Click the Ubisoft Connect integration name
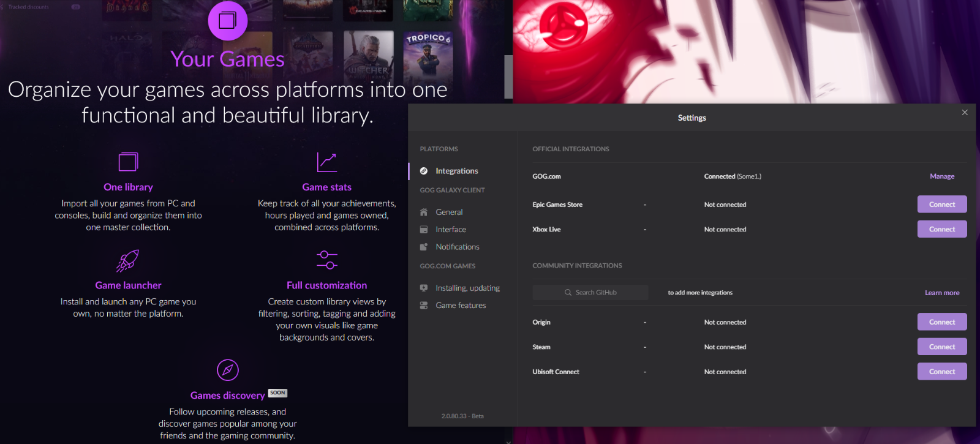This screenshot has height=444, width=980. point(556,372)
